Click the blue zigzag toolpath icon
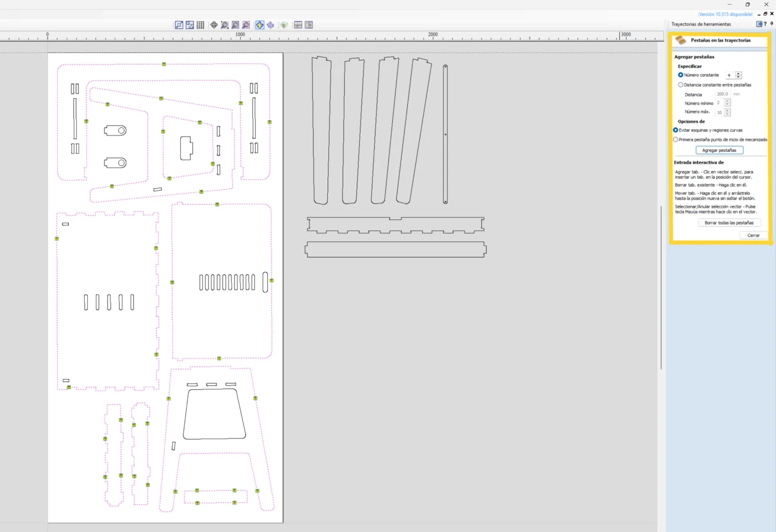This screenshot has height=532, width=776. click(270, 25)
